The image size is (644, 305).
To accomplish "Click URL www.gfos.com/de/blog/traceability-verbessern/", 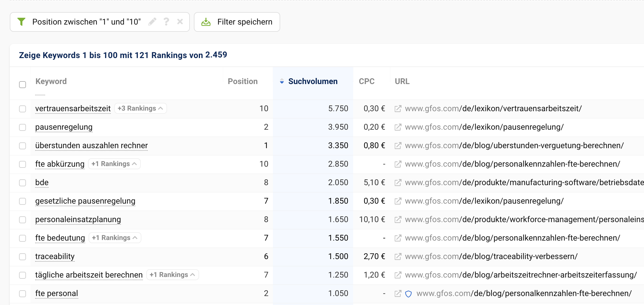I will [x=491, y=256].
